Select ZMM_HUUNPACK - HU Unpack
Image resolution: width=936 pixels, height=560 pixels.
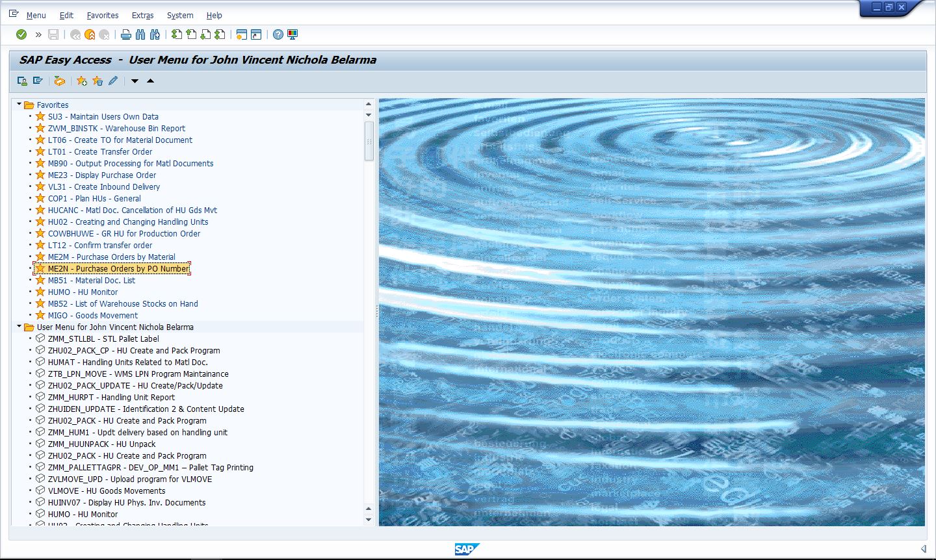click(x=101, y=444)
